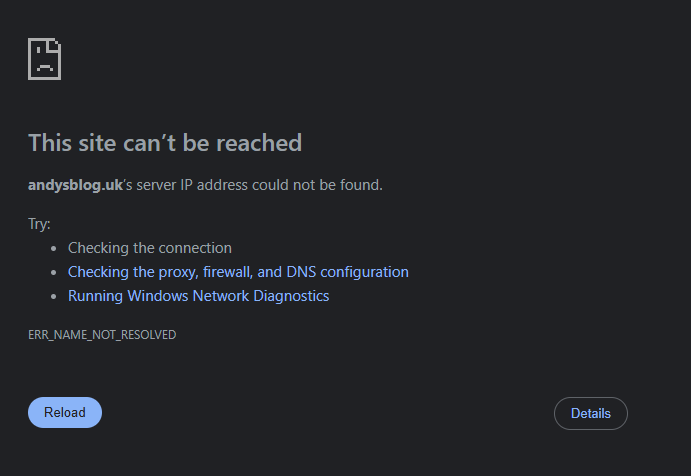Click the "Checking the connection" suggestion text

(x=150, y=248)
